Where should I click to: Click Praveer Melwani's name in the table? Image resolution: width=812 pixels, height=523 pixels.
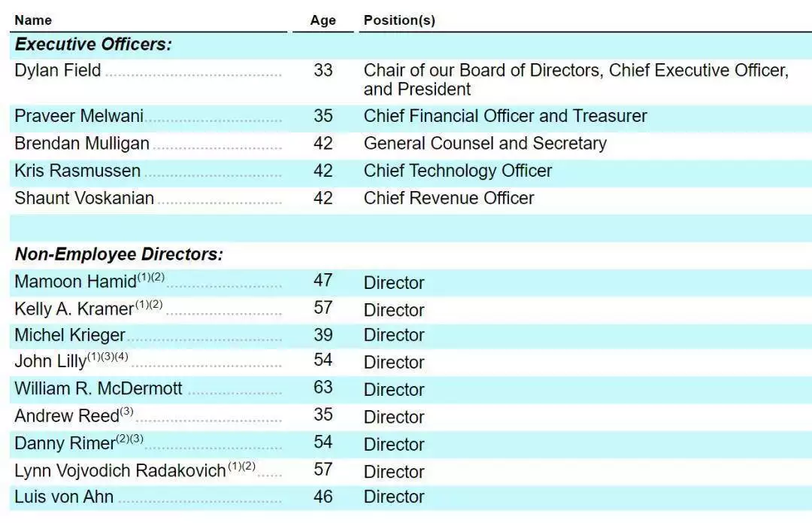pyautogui.click(x=79, y=117)
